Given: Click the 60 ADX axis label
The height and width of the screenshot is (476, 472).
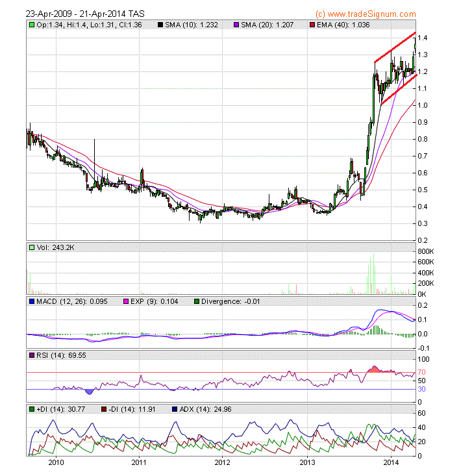Looking at the screenshot, I should tap(421, 413).
